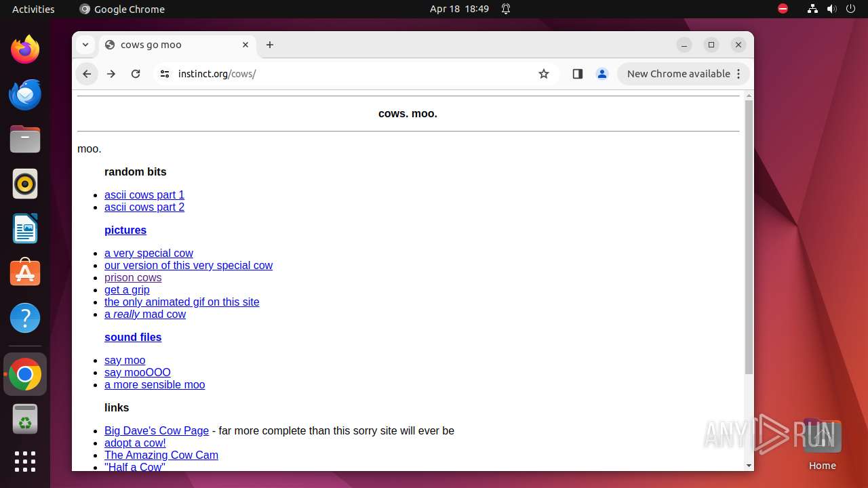Image resolution: width=868 pixels, height=488 pixels.
Task: Visit Big Dave's Cow Page
Action: (157, 430)
